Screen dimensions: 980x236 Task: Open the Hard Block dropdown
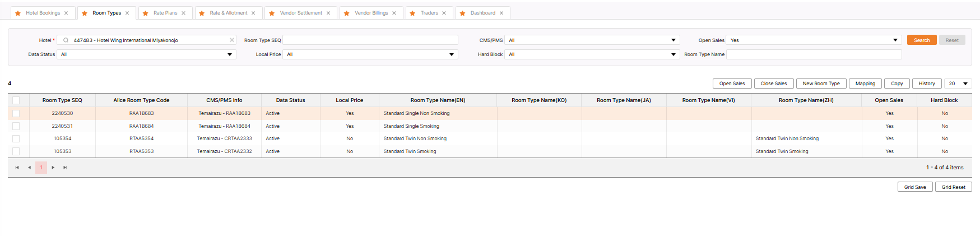pos(592,54)
